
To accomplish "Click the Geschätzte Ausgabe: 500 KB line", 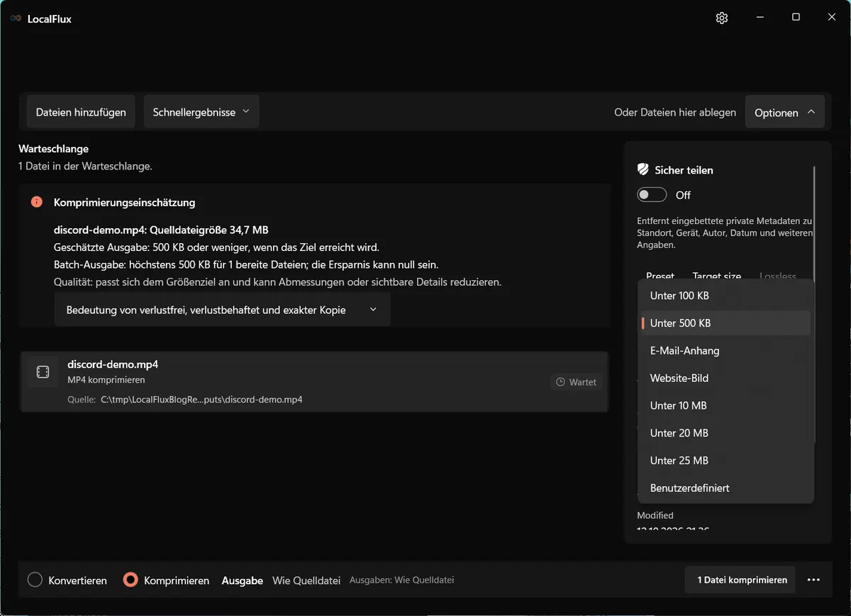I will click(x=217, y=247).
